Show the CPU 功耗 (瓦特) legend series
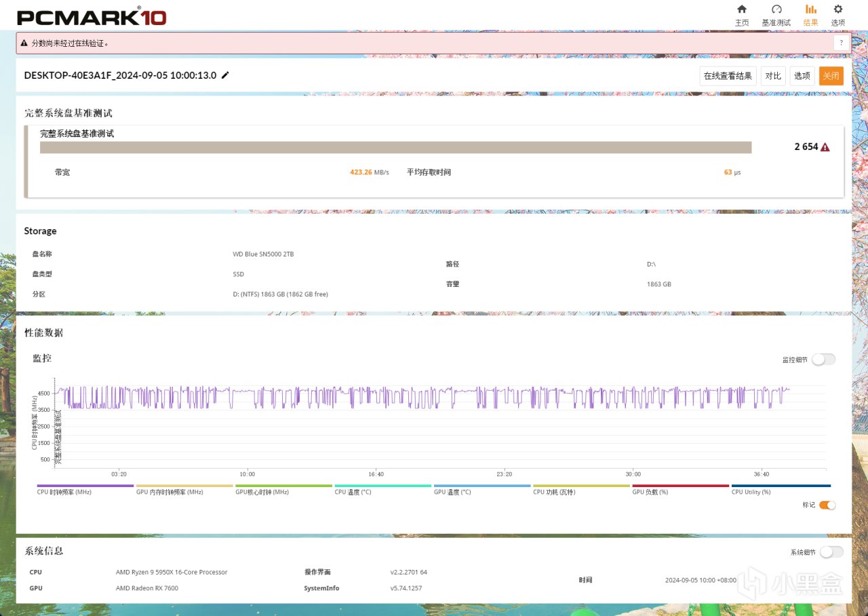The image size is (868, 616). click(581, 489)
